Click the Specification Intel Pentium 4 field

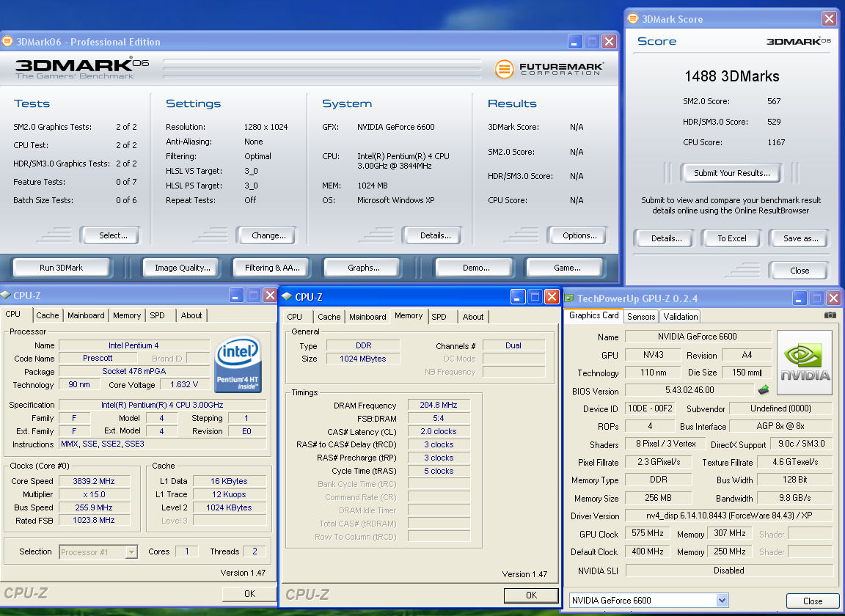162,405
